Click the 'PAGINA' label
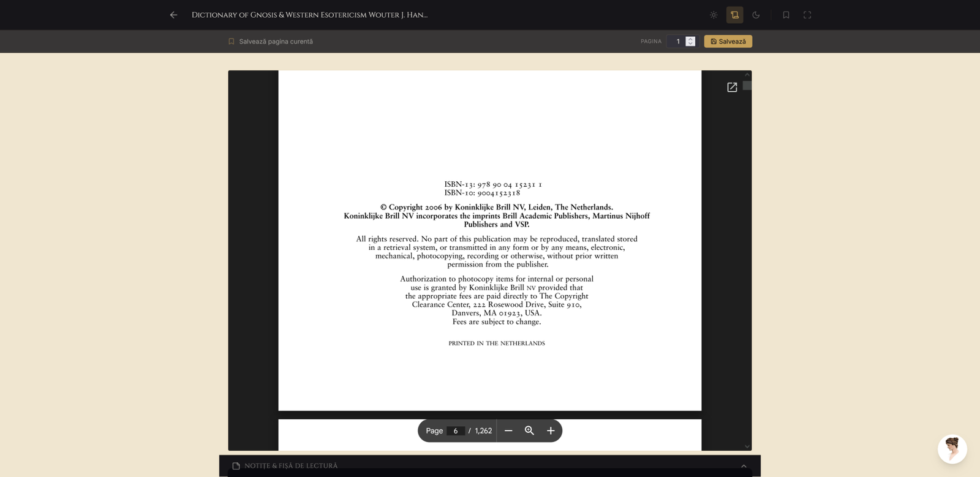The width and height of the screenshot is (980, 477). coord(651,42)
